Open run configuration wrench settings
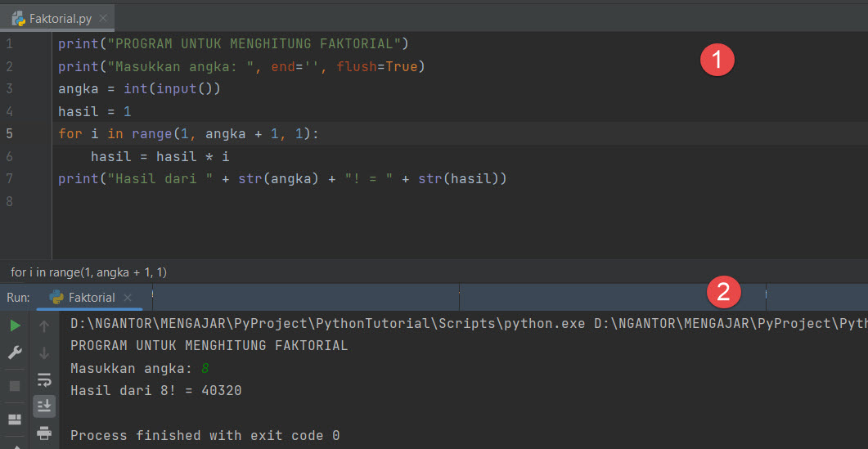The height and width of the screenshot is (449, 868). pos(15,352)
